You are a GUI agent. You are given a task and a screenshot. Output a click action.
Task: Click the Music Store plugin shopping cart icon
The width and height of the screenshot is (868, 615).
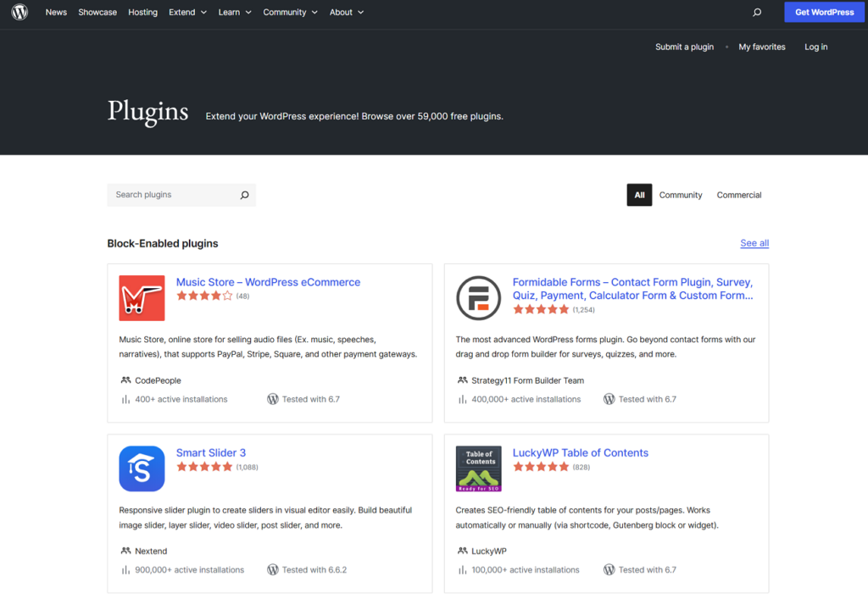[142, 298]
